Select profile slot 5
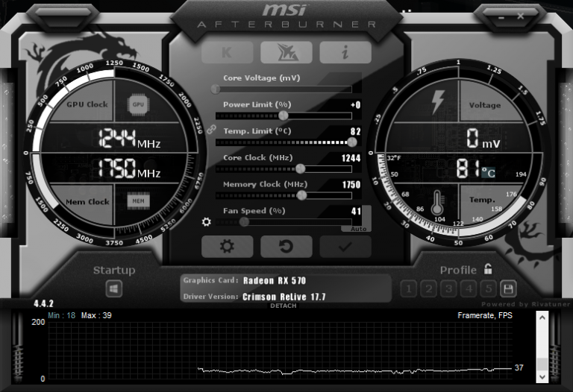This screenshot has width=573, height=392. point(488,288)
